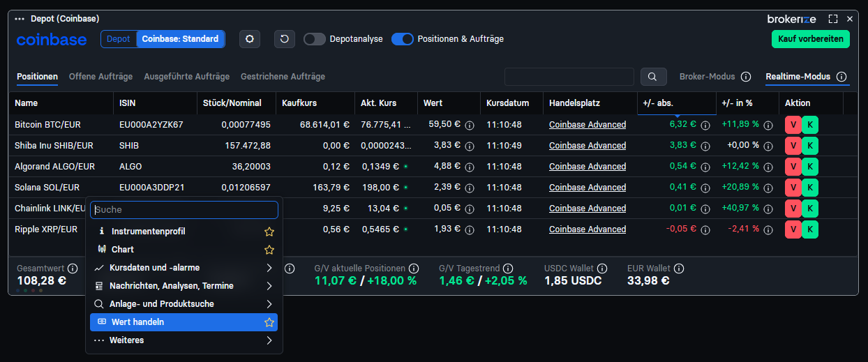Click the Kauf vorbereiten button
868x362 pixels.
point(810,39)
